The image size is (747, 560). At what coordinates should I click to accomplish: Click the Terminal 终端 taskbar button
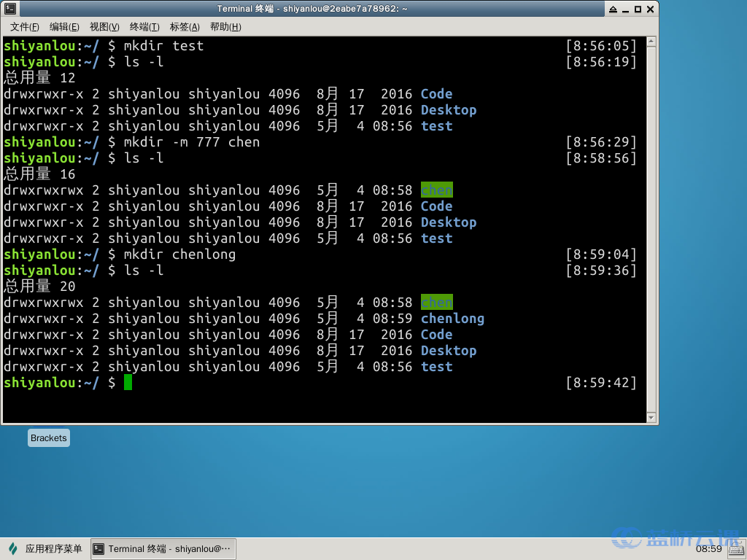click(x=163, y=549)
